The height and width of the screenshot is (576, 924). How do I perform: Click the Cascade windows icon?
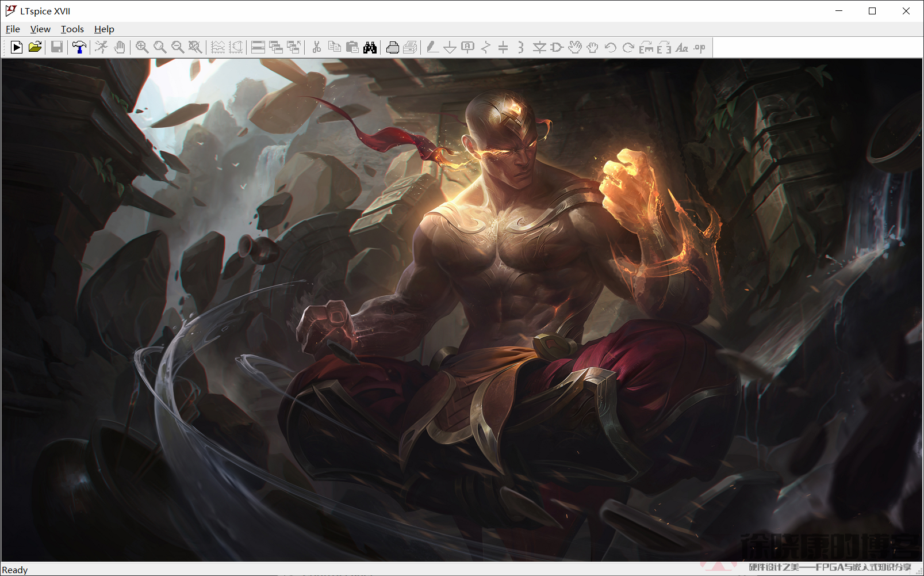pyautogui.click(x=276, y=47)
